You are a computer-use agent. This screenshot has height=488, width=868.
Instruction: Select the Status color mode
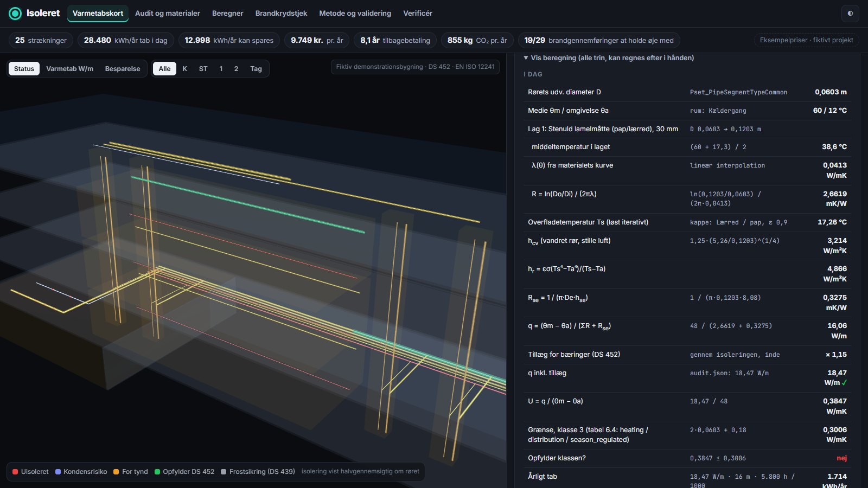pos(24,69)
